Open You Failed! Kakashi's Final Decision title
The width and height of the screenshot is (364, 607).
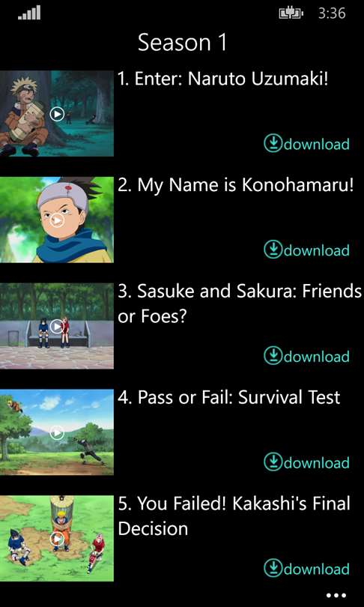(234, 516)
